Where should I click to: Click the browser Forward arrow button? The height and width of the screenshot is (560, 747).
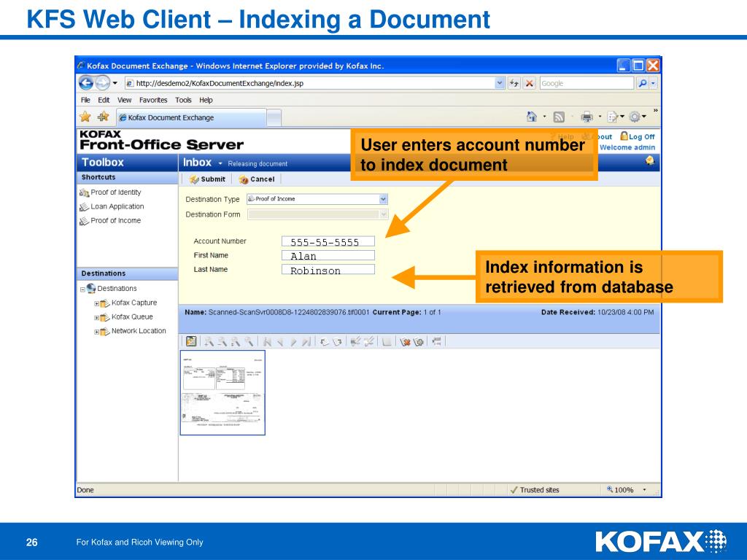point(102,83)
